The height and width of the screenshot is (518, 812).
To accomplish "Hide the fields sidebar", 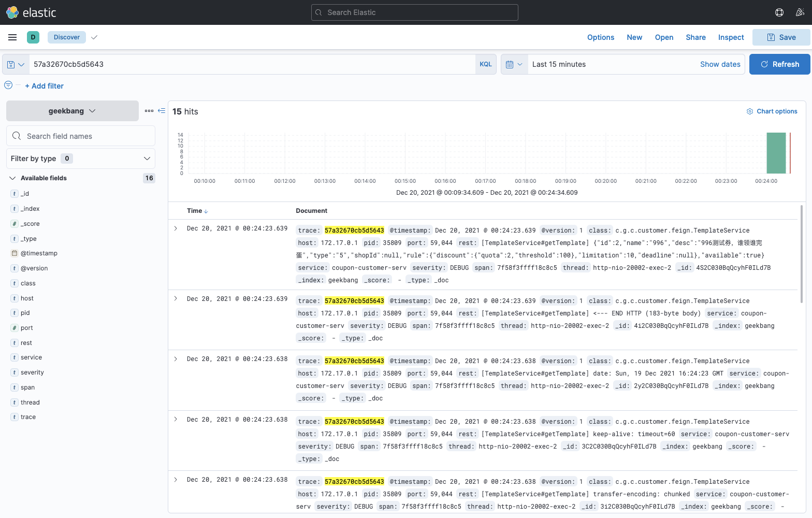I will tap(162, 111).
